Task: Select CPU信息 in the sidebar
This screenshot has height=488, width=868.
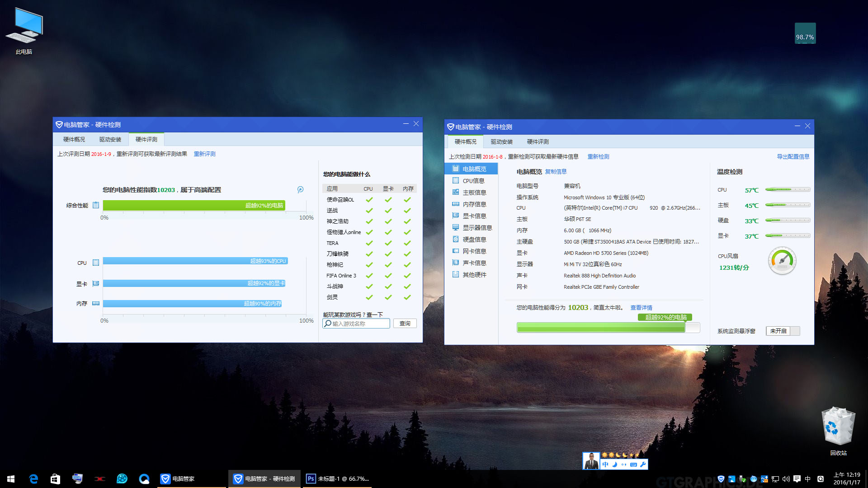Action: click(x=471, y=180)
